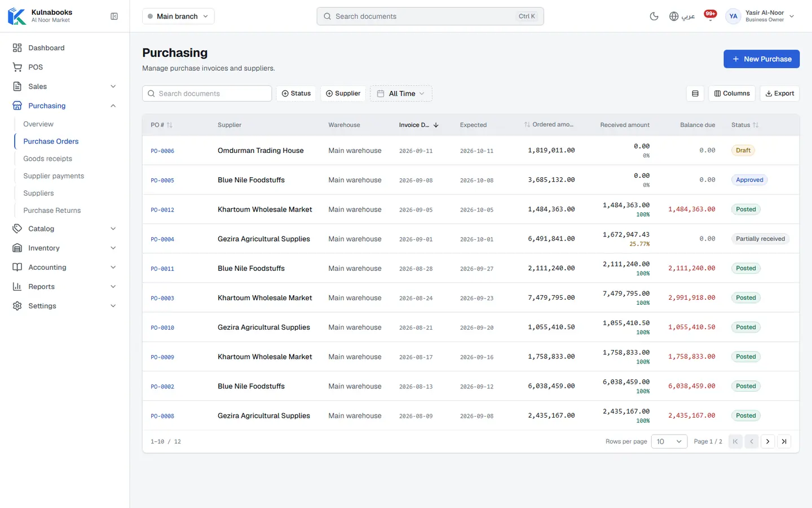Go to next page icon
Viewport: 812px width, 508px height.
[767, 441]
